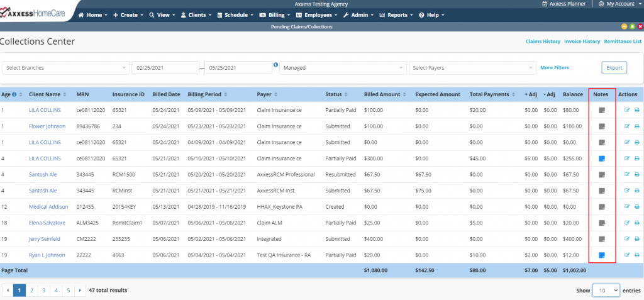Print icon for Flower Johnson row
This screenshot has height=300, width=644.
tap(637, 126)
